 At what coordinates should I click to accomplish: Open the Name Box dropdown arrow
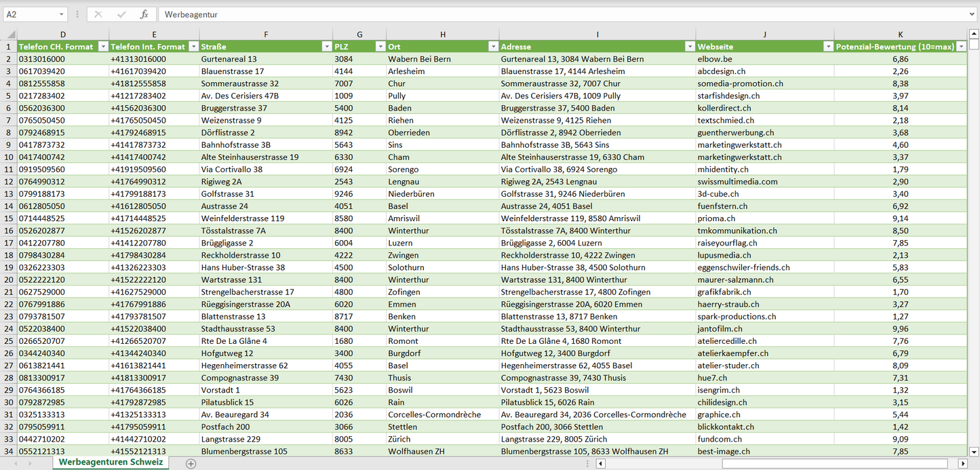pyautogui.click(x=61, y=14)
